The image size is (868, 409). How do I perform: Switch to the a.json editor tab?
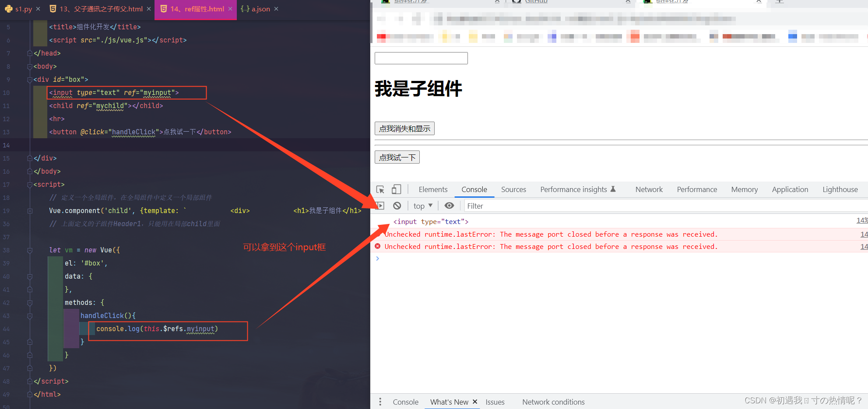point(260,9)
